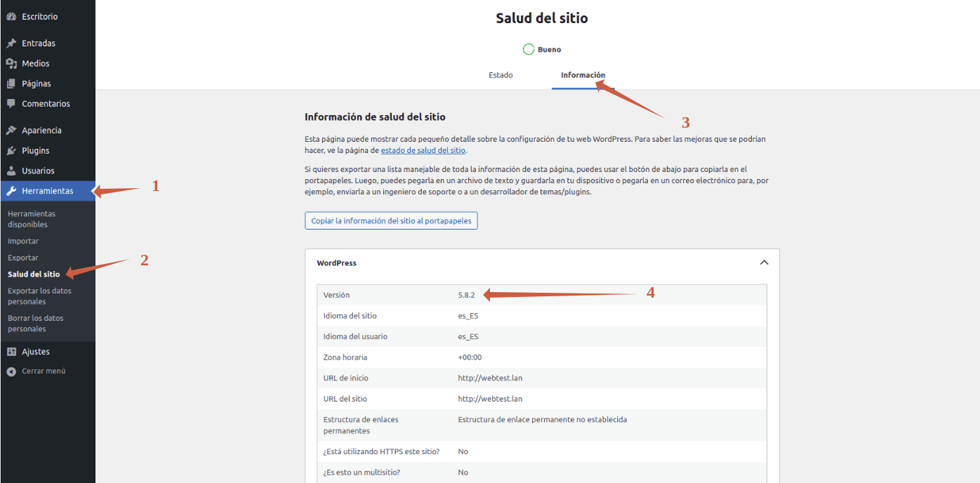Click the Escritorio dashboard icon
This screenshot has height=483, width=980.
(x=11, y=16)
